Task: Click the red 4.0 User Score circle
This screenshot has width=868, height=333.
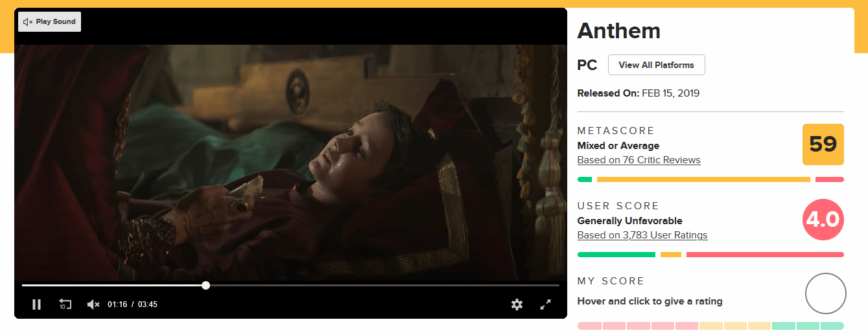Action: coord(823,220)
